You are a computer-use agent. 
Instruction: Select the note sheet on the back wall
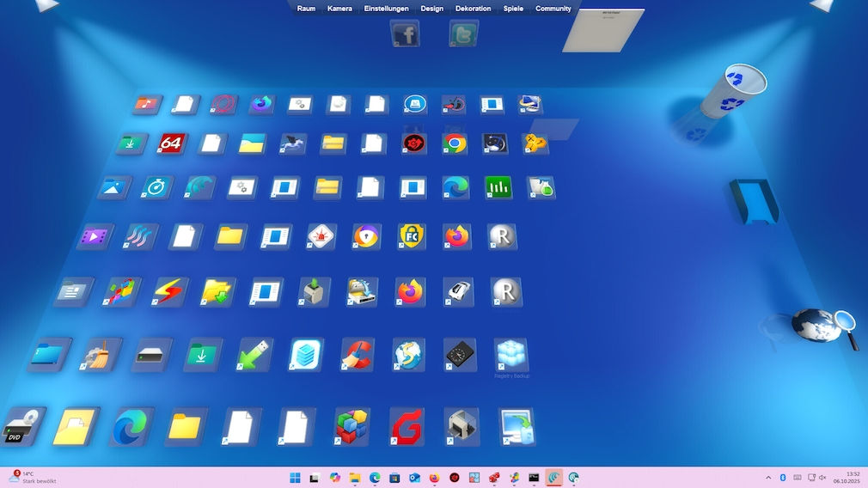tap(603, 30)
